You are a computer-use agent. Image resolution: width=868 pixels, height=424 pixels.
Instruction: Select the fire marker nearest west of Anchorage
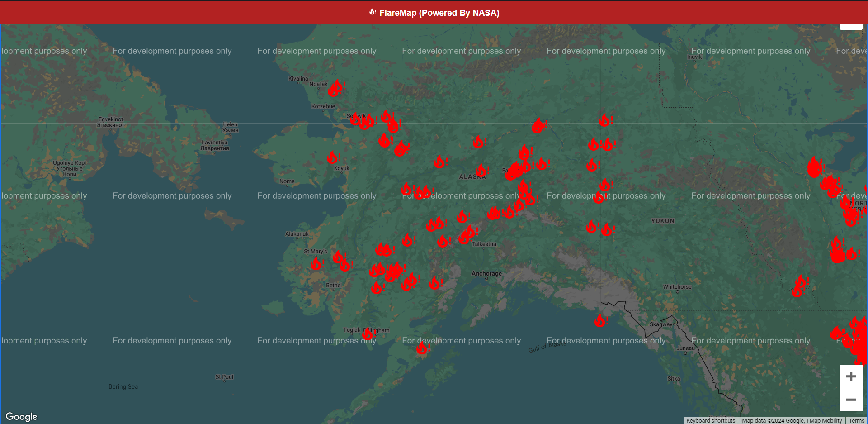[x=435, y=283]
